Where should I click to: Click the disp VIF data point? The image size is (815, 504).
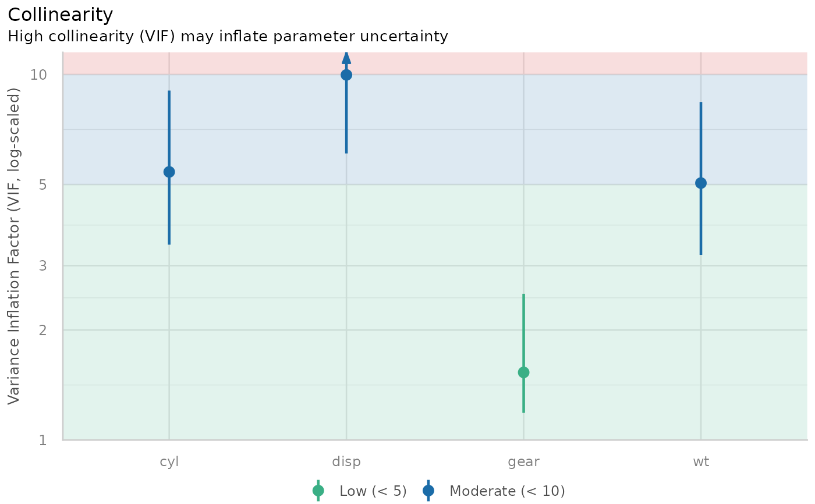click(346, 75)
